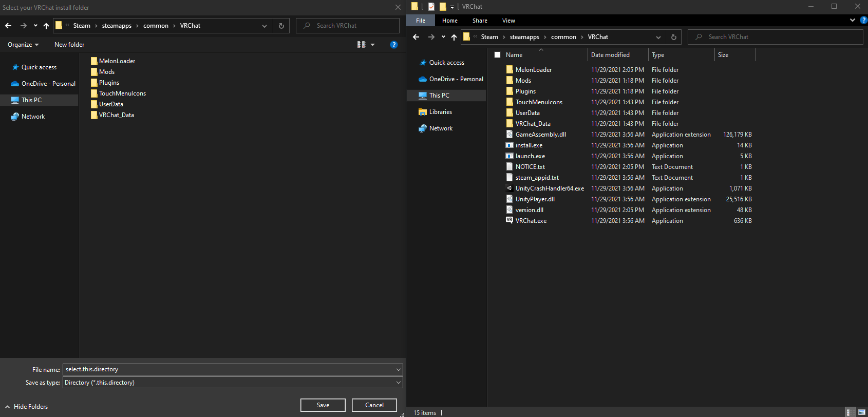The height and width of the screenshot is (417, 868).
Task: Expand address history in save dialog
Action: pos(265,26)
